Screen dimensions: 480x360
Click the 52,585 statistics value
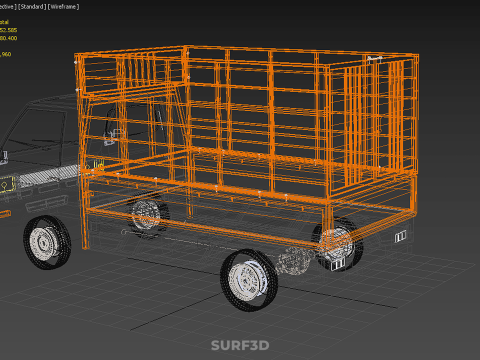[9, 30]
